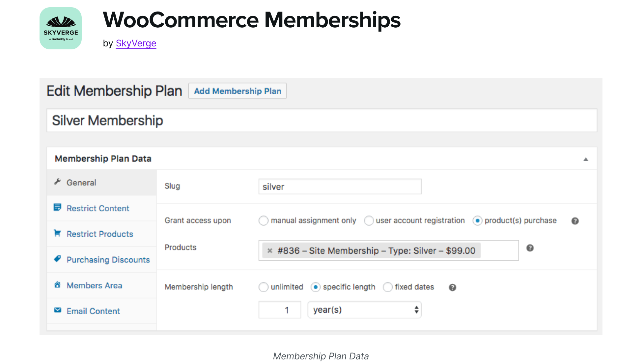This screenshot has width=643, height=364.
Task: Open the year(s) duration dropdown
Action: click(364, 310)
